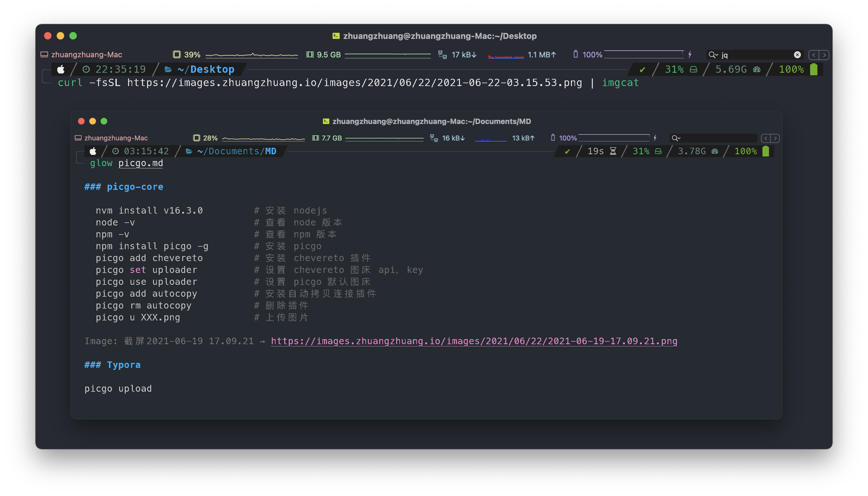Click the curl command word
The width and height of the screenshot is (868, 496).
pyautogui.click(x=70, y=83)
